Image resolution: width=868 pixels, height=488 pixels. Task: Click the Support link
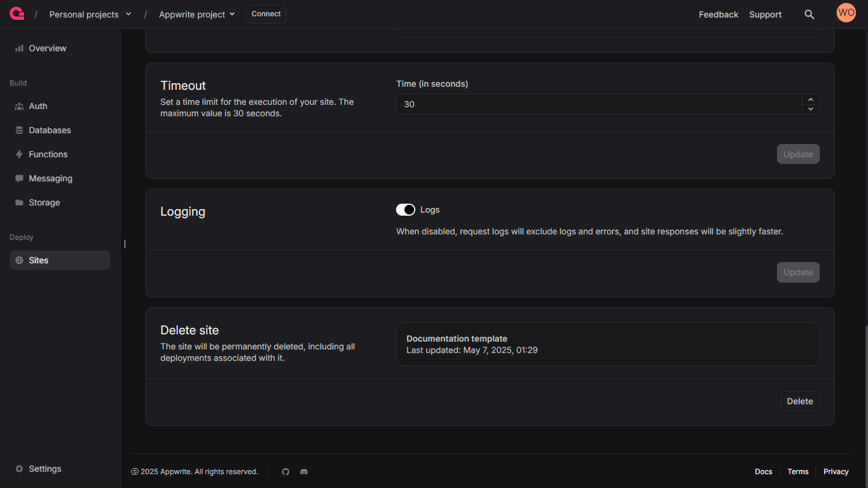coord(766,14)
